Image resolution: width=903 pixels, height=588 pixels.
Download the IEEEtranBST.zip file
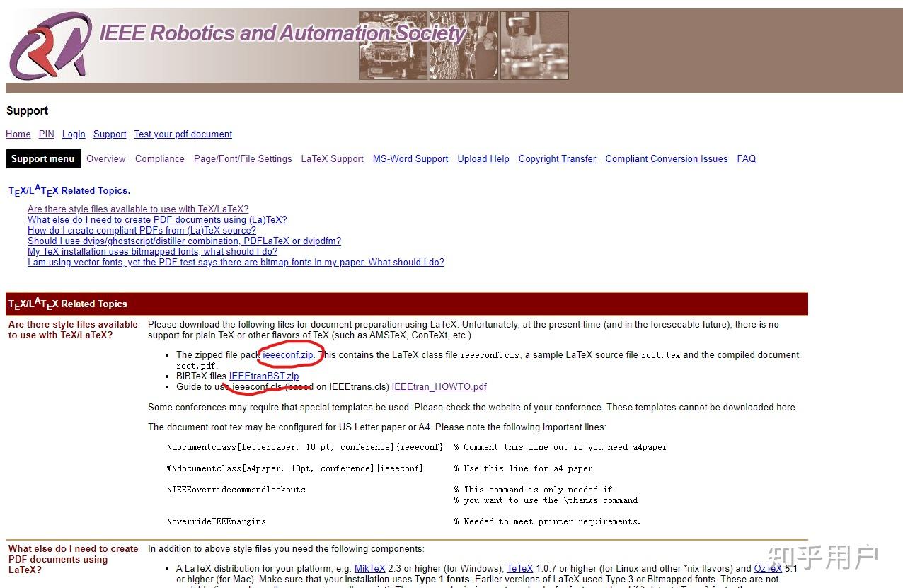(264, 376)
